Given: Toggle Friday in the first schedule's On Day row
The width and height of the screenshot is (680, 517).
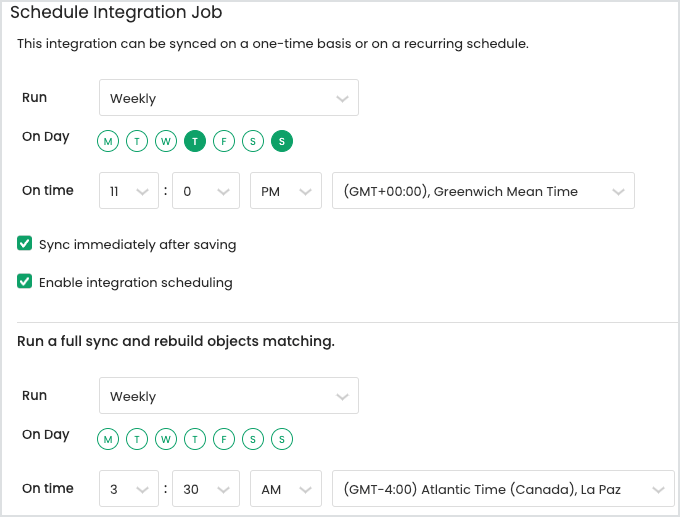Looking at the screenshot, I should tap(224, 141).
